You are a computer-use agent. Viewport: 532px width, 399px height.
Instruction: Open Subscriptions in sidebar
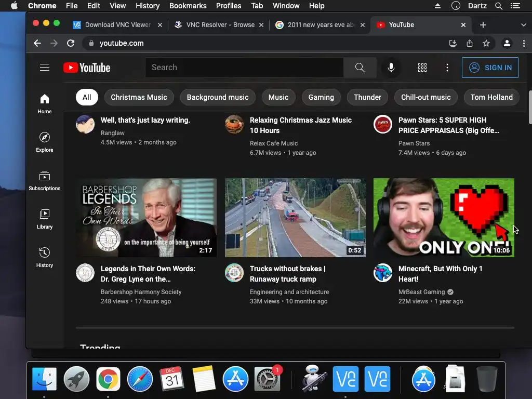45,180
